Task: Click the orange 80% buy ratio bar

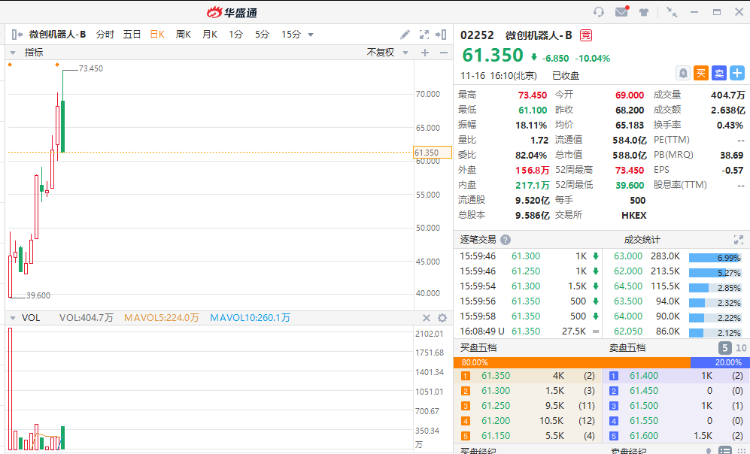Action: [x=572, y=362]
